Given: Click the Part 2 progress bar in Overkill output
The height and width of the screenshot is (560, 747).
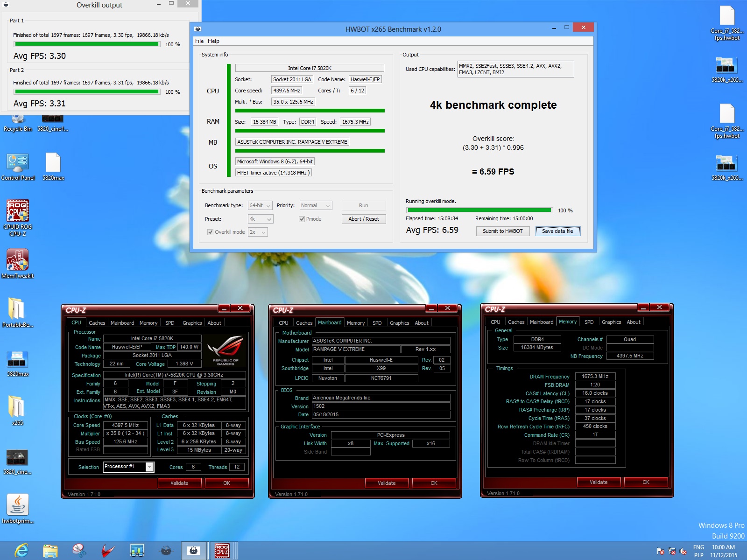Looking at the screenshot, I should pos(87,92).
